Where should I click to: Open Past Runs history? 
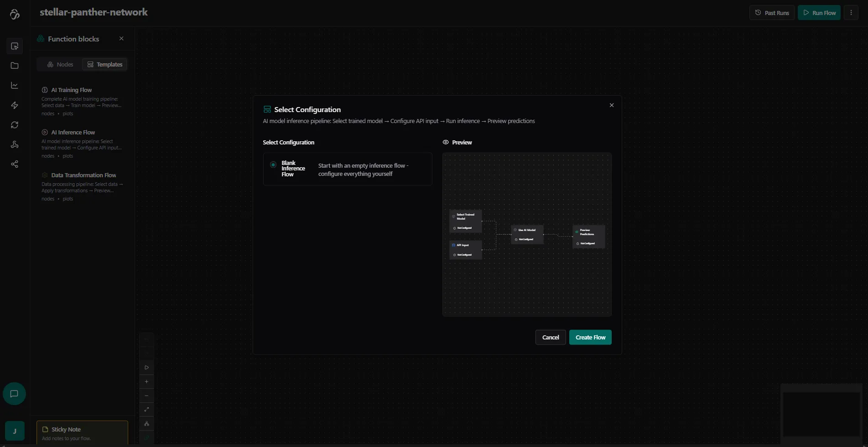point(772,13)
